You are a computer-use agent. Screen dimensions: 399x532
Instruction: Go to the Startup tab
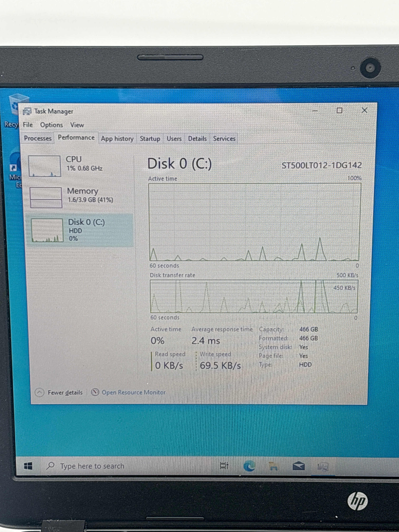(x=150, y=139)
